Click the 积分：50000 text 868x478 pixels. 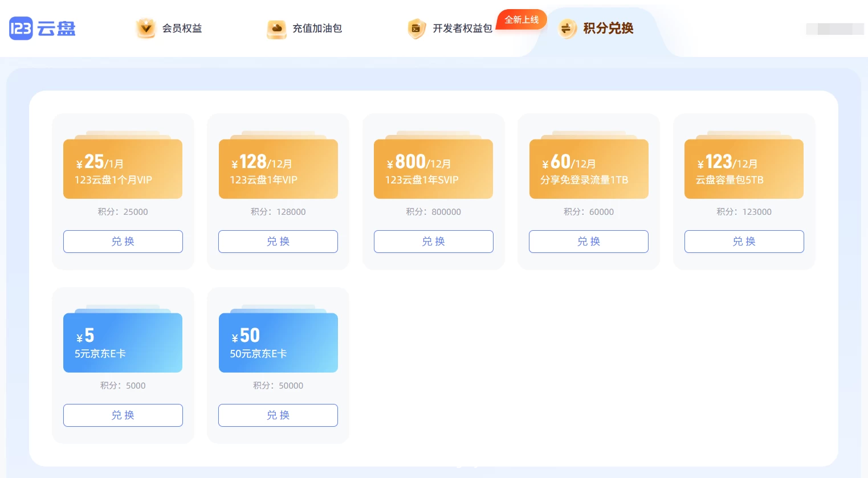[x=278, y=386]
